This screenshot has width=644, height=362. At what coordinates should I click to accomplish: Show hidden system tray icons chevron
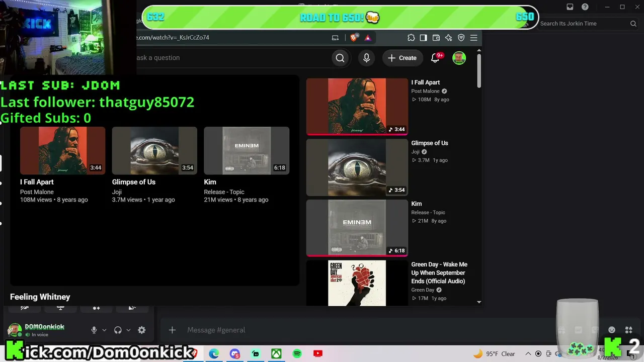(x=528, y=354)
